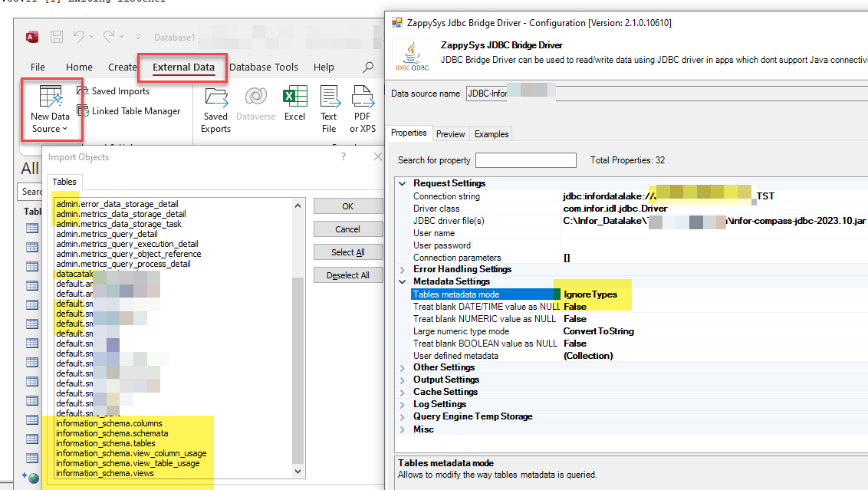Open the Database Tools ribbon tab
The image size is (868, 490).
(x=264, y=67)
